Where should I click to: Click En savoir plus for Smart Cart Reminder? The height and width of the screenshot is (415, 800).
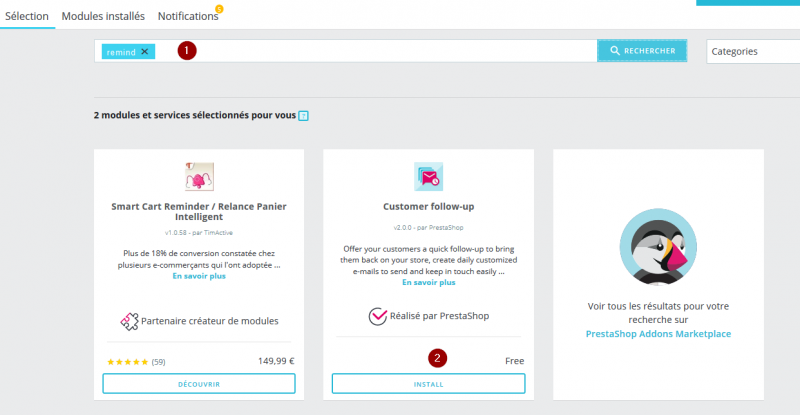[199, 276]
